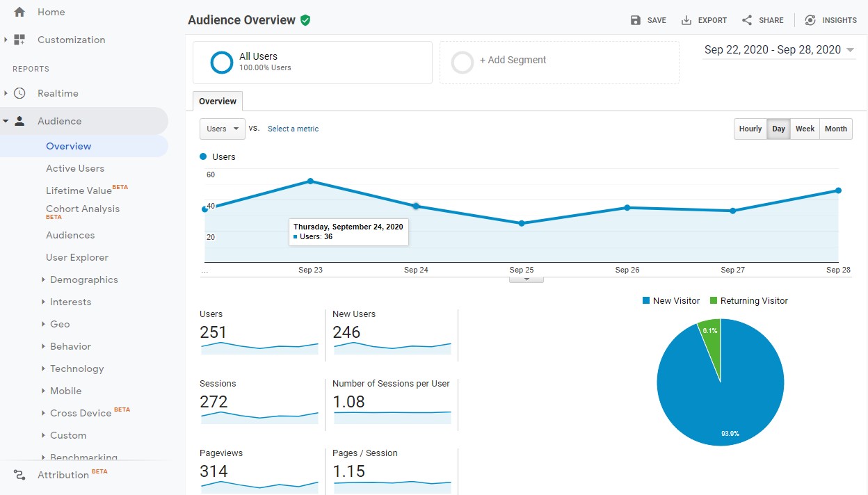Select the All Users segment circle
The image size is (868, 495).
click(221, 63)
